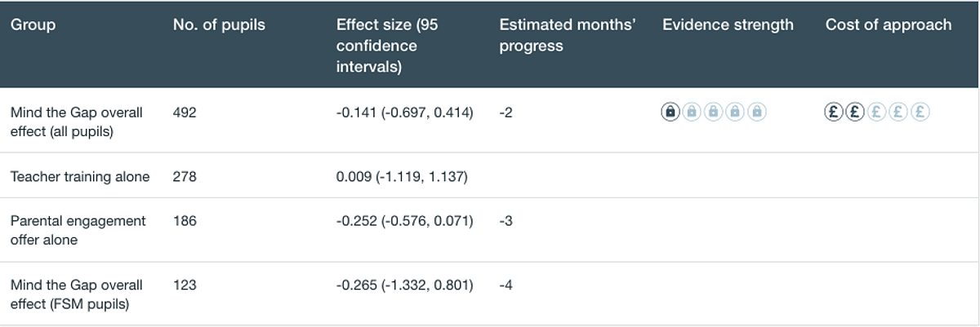Select the Teacher training alone row label
Image resolution: width=980 pixels, height=327 pixels.
(80, 176)
